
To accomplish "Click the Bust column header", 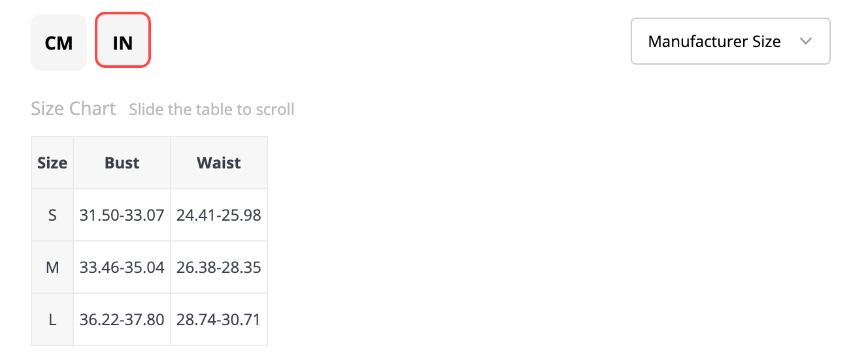I will tap(122, 163).
